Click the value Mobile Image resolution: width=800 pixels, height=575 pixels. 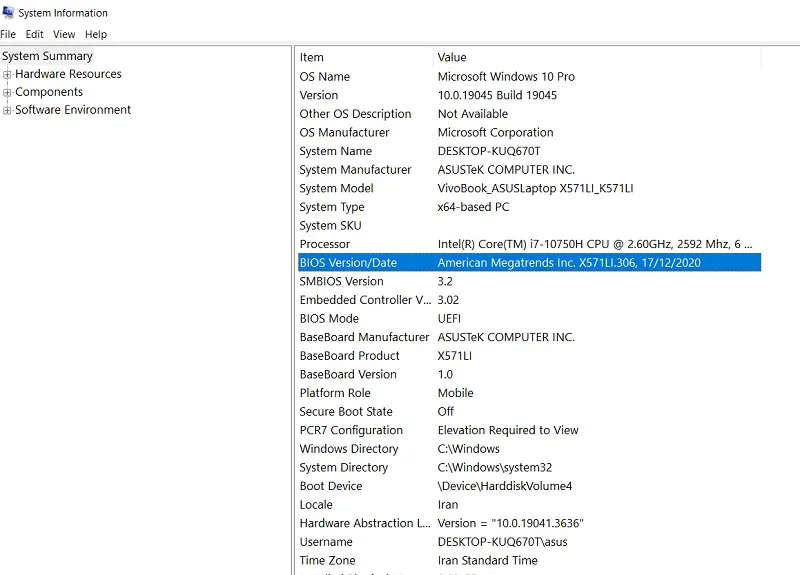[456, 393]
